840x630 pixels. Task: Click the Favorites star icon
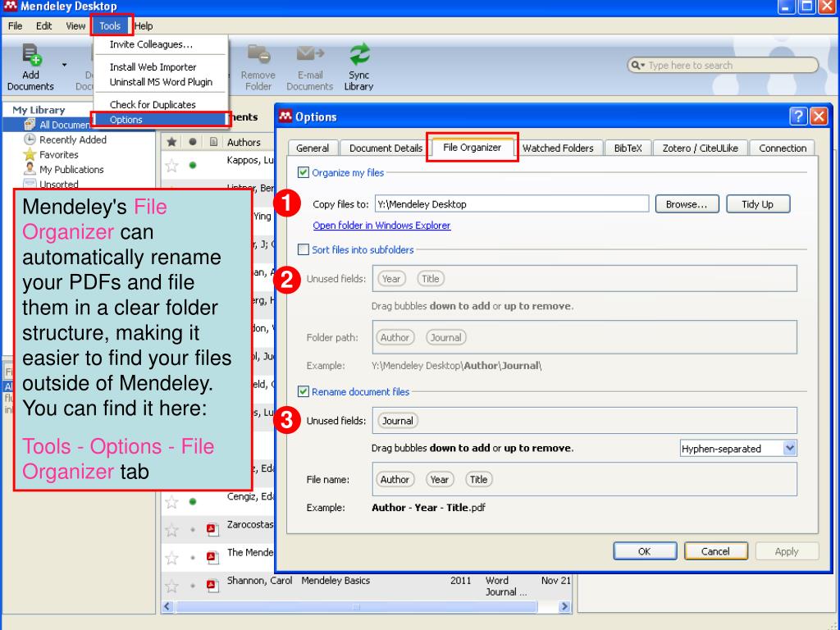point(30,154)
